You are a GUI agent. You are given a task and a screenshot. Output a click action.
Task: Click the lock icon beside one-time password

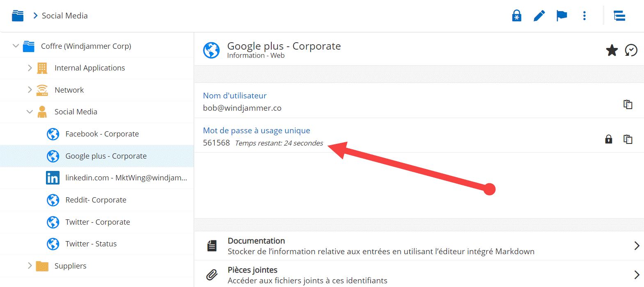coord(608,139)
